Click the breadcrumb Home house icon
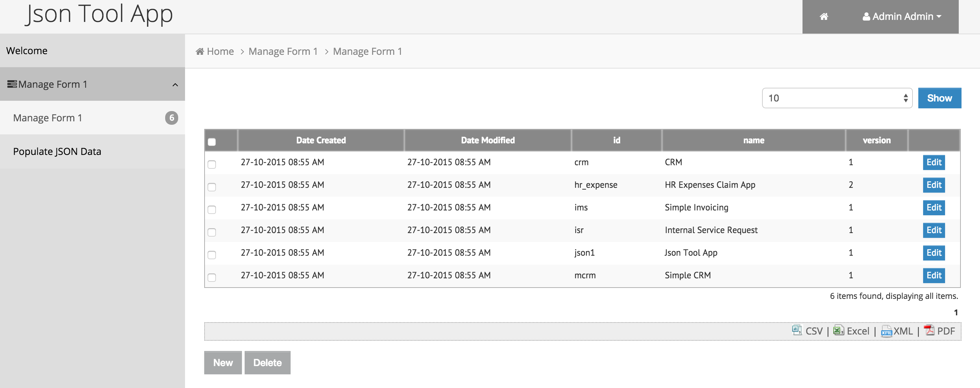 tap(200, 51)
